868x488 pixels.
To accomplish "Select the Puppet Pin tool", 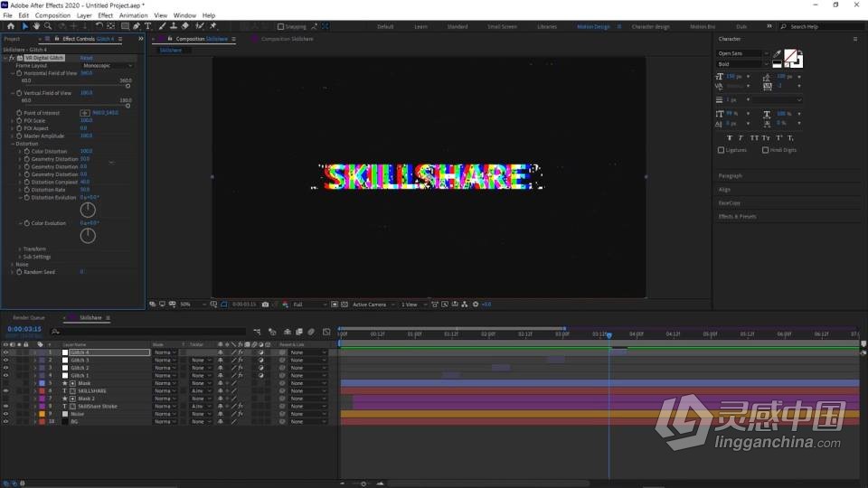I will pyautogui.click(x=213, y=26).
